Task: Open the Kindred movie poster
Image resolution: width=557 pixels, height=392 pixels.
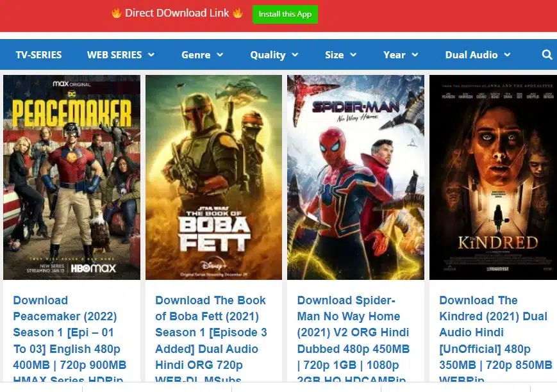Action: (493, 177)
